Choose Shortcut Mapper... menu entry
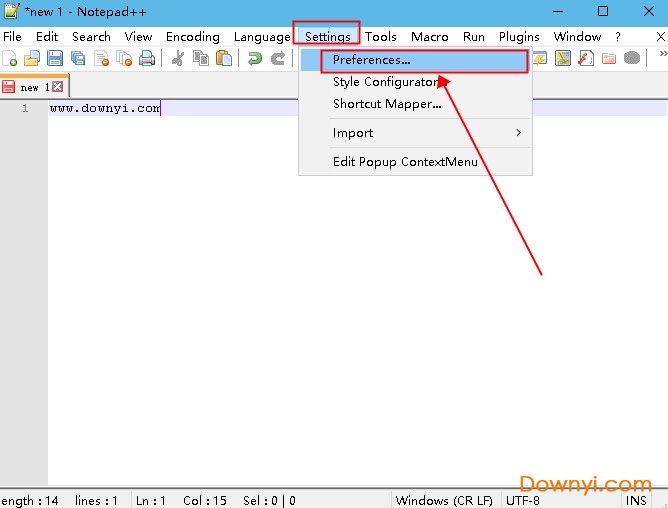The height and width of the screenshot is (508, 668). pos(416,104)
